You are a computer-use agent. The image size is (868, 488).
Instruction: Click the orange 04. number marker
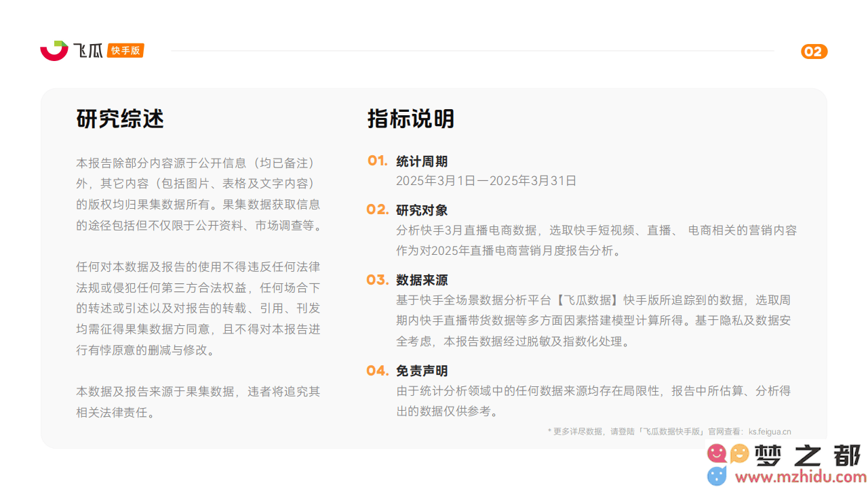tap(378, 371)
